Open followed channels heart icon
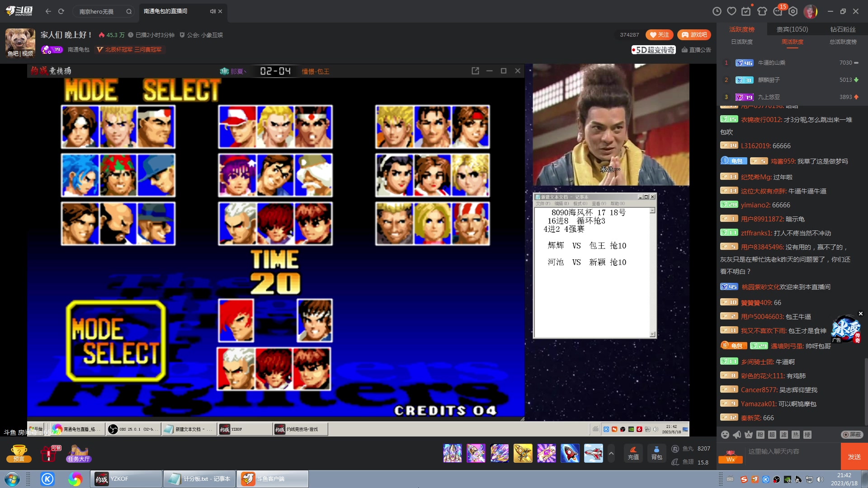868x488 pixels. pos(731,11)
